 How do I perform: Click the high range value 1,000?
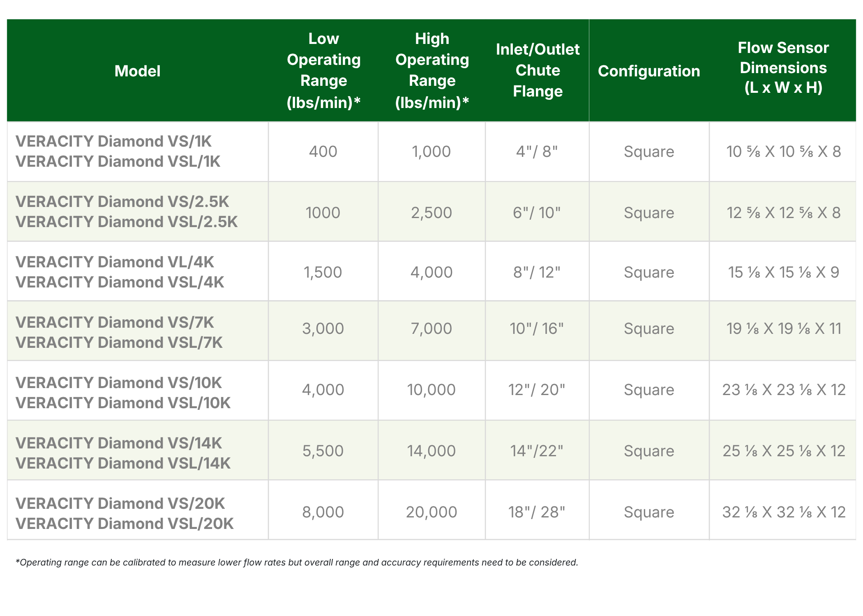point(431,152)
